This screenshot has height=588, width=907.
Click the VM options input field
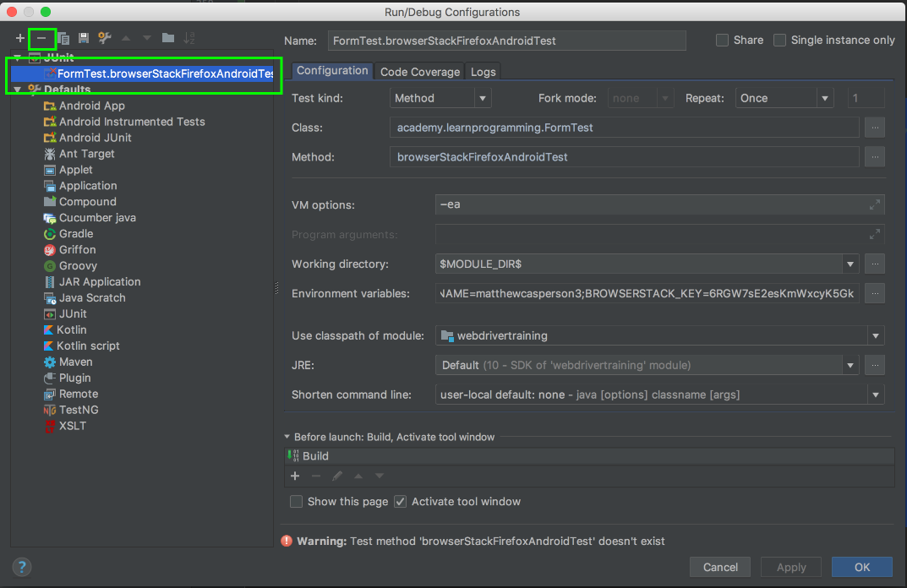(651, 204)
